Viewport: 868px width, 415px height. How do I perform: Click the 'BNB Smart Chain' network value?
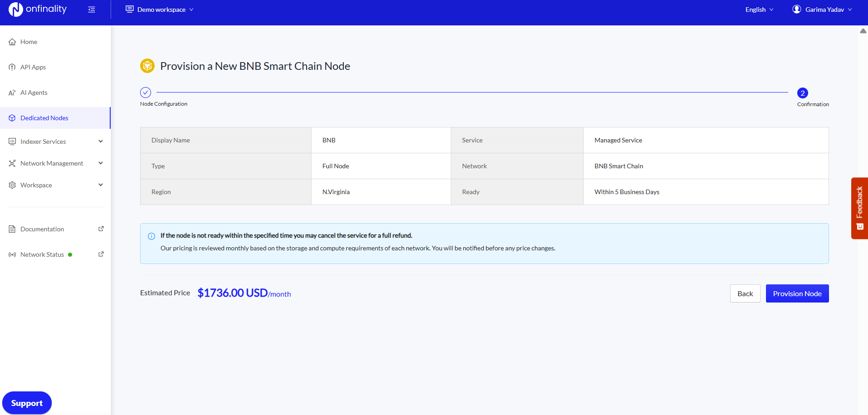point(619,166)
